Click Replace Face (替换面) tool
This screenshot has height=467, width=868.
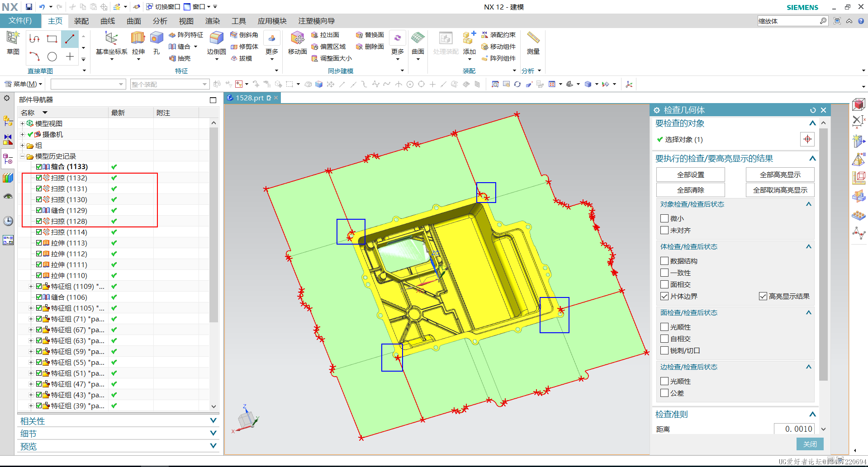tap(370, 35)
